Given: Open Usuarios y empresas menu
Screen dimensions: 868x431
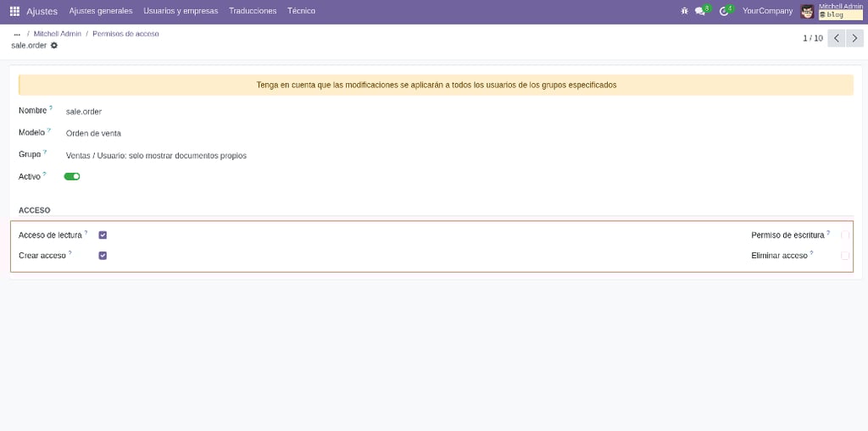Looking at the screenshot, I should pyautogui.click(x=181, y=11).
